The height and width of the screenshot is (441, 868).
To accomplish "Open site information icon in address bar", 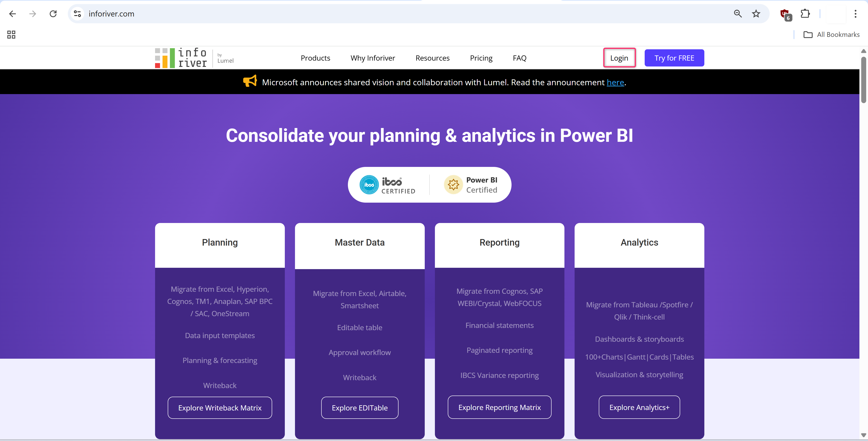I will pyautogui.click(x=78, y=14).
